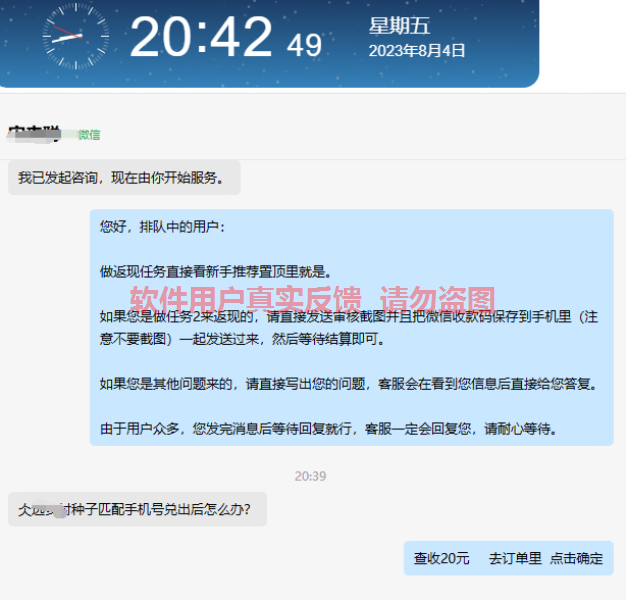Click the 20:42 digital time display
626x600 pixels.
pos(201,36)
